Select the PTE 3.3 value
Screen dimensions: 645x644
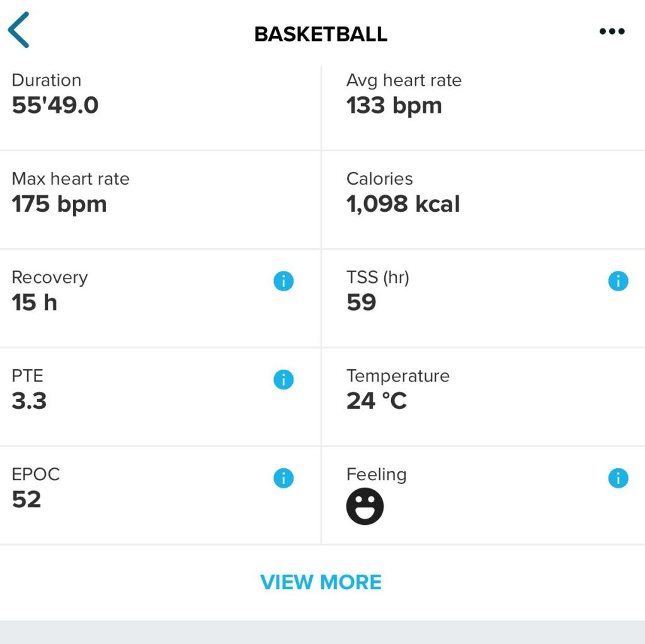(x=29, y=401)
